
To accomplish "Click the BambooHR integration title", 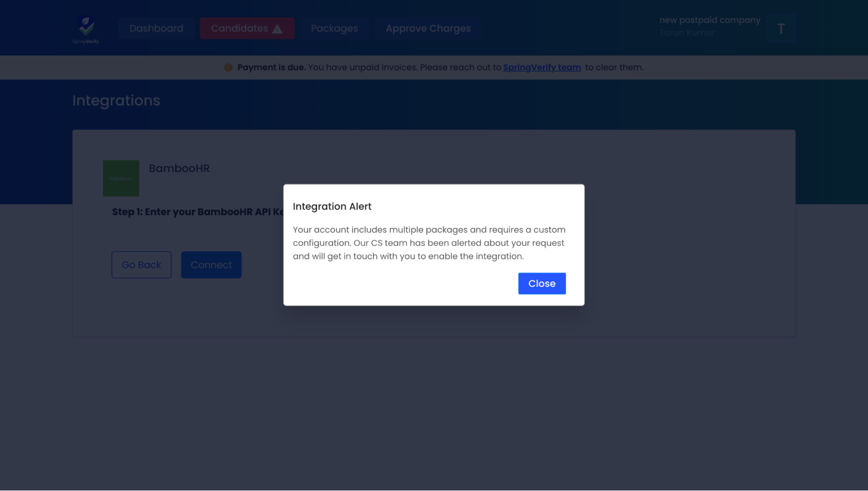I will [x=179, y=168].
